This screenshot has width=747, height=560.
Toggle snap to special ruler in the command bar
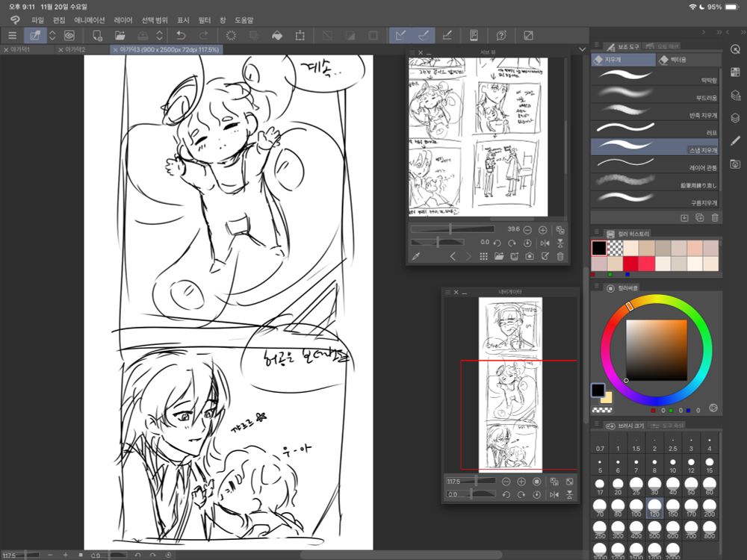click(424, 36)
